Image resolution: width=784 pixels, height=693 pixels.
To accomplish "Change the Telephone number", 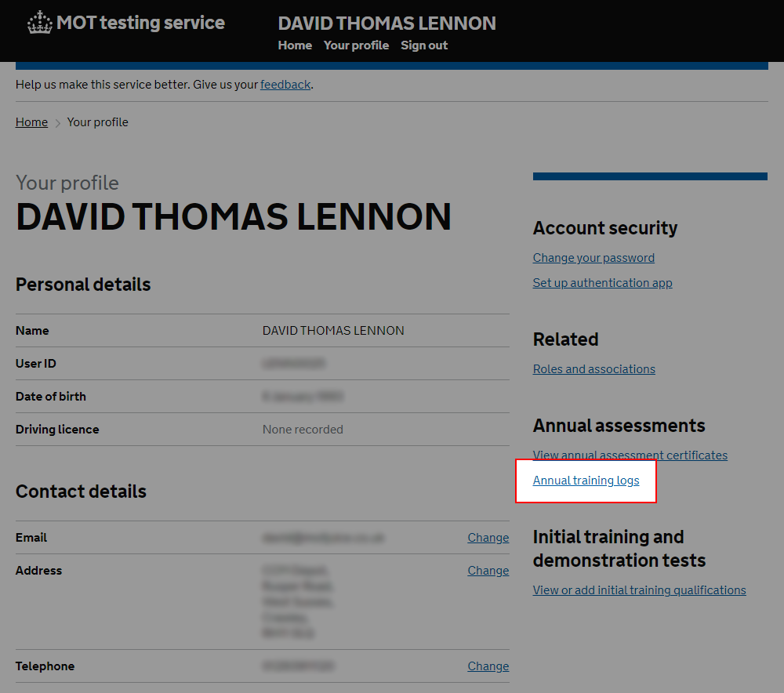I will pos(488,666).
